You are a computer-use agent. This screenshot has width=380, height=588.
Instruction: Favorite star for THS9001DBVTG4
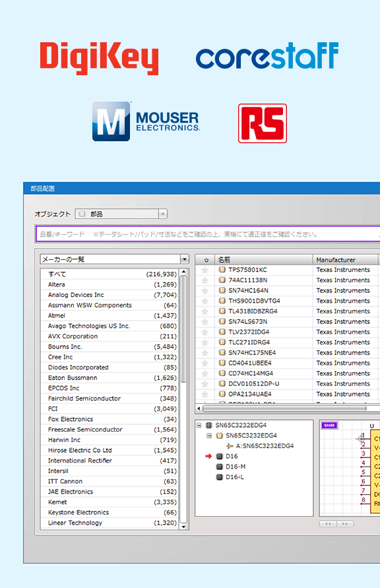coord(205,301)
